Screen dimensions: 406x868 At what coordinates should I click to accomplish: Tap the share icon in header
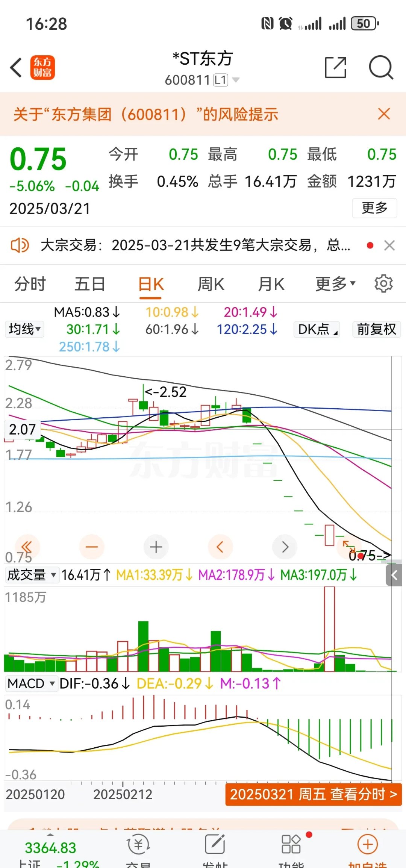tap(335, 68)
